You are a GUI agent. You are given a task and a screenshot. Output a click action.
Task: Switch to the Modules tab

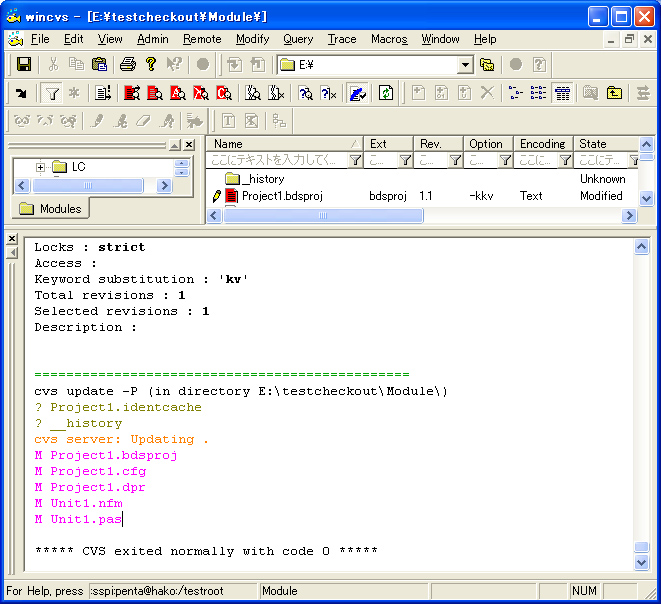pyautogui.click(x=51, y=209)
